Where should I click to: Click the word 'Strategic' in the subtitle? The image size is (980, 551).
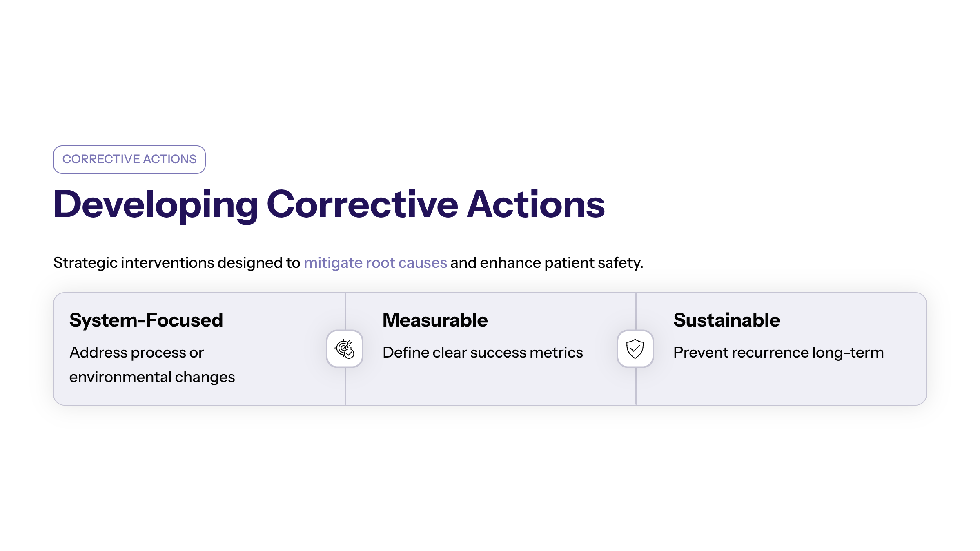tap(85, 263)
